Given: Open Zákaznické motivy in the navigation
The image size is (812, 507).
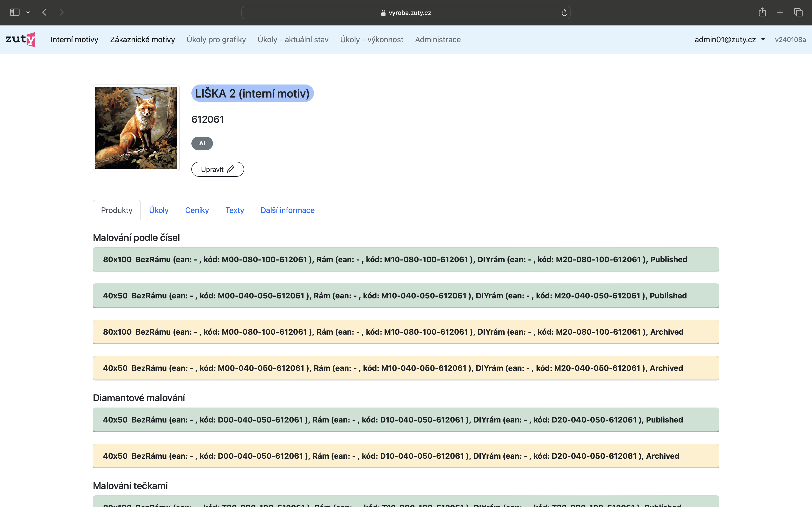Looking at the screenshot, I should point(142,40).
